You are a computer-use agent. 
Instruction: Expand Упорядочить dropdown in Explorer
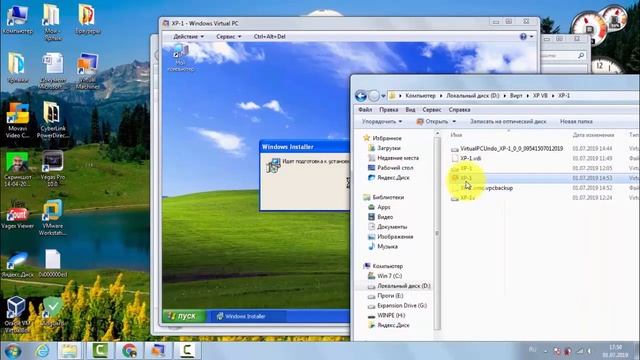coord(382,121)
